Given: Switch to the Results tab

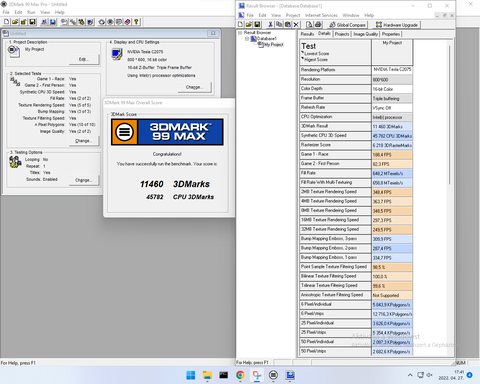Looking at the screenshot, I should coord(307,34).
